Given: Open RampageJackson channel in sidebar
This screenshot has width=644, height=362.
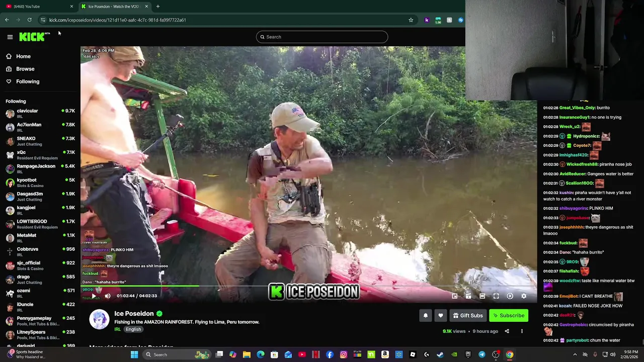Looking at the screenshot, I should coord(40,168).
